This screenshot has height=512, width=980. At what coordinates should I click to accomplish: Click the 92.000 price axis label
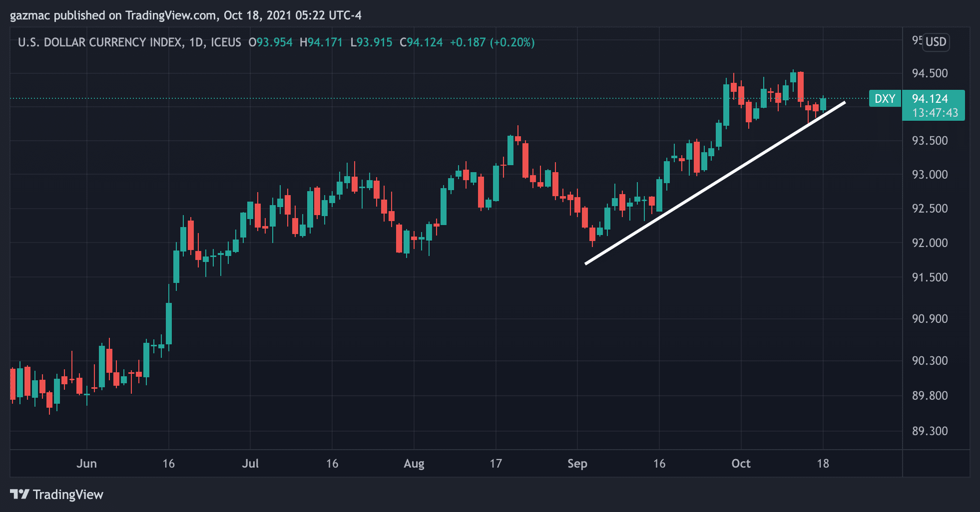pyautogui.click(x=930, y=243)
